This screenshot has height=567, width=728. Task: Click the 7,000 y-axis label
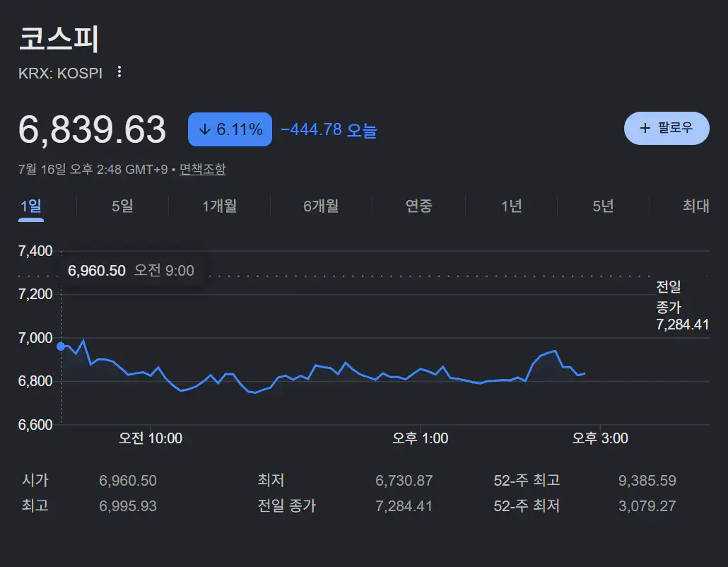click(x=35, y=338)
